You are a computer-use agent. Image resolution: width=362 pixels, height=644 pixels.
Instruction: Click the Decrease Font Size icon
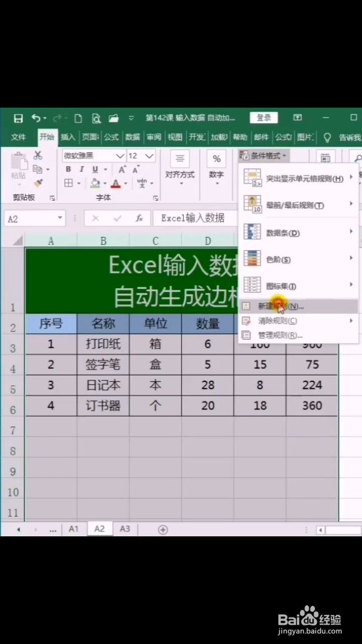point(136,170)
